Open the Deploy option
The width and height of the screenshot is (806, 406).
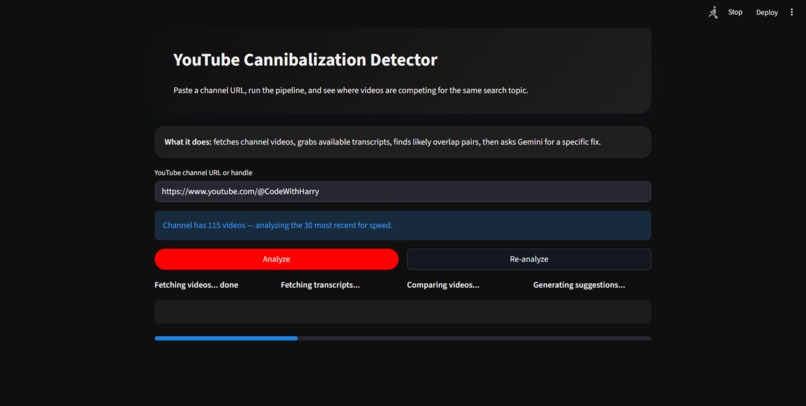point(766,12)
